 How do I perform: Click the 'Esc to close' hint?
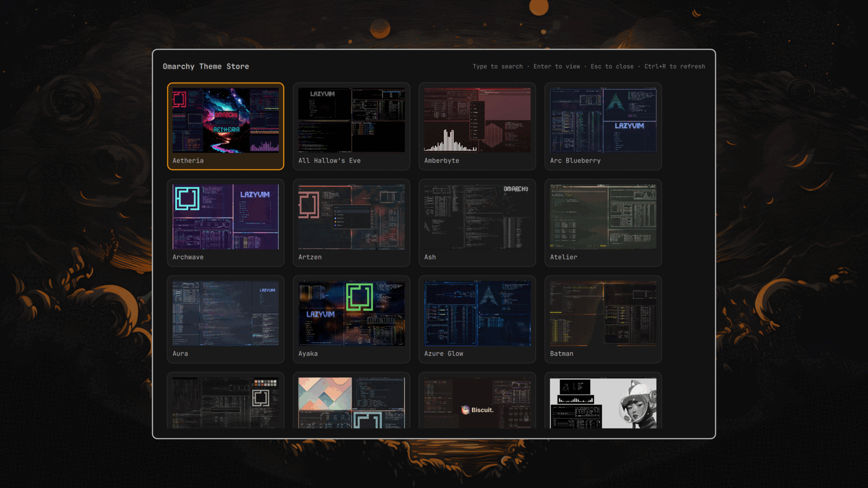pyautogui.click(x=612, y=66)
